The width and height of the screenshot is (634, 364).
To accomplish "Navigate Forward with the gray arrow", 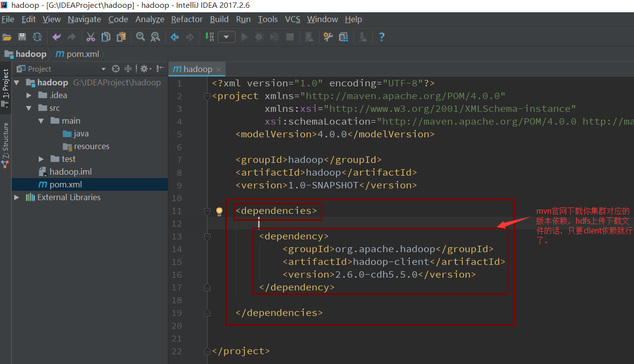I will click(x=190, y=37).
